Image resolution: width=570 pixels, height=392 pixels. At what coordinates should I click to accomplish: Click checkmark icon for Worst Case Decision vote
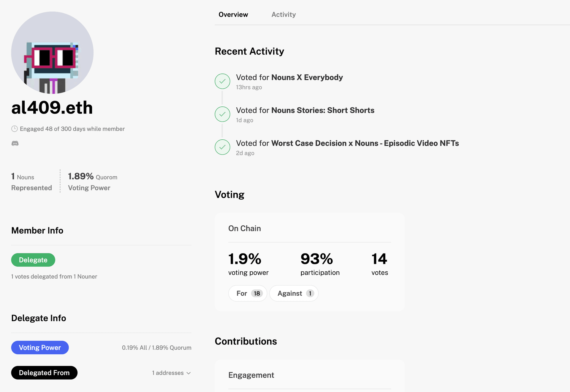(222, 147)
